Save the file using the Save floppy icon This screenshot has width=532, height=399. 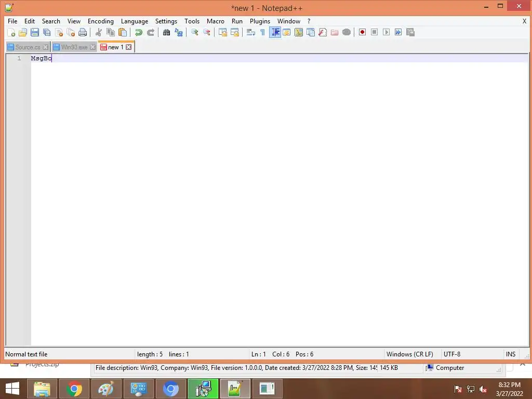coord(35,32)
